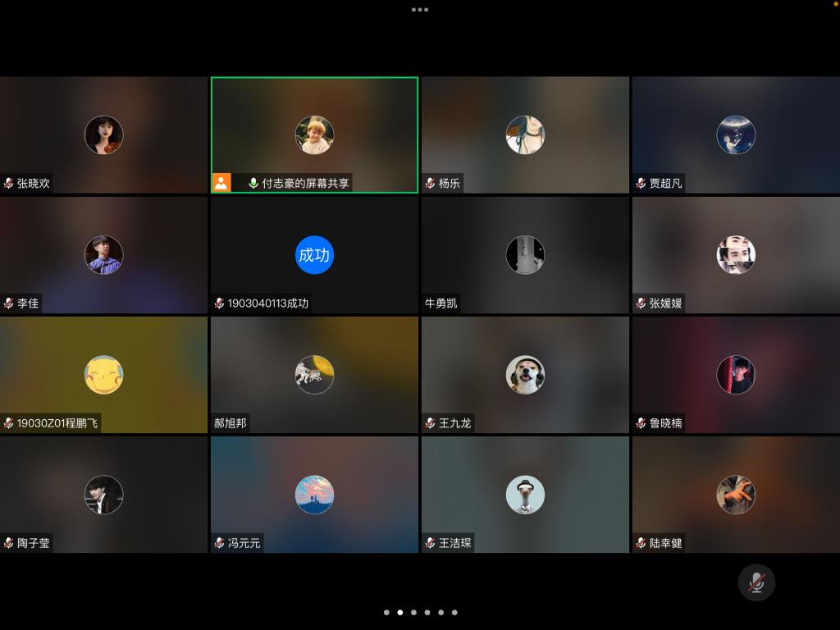Click the 牛勇凯 name label
840x630 pixels.
441,304
